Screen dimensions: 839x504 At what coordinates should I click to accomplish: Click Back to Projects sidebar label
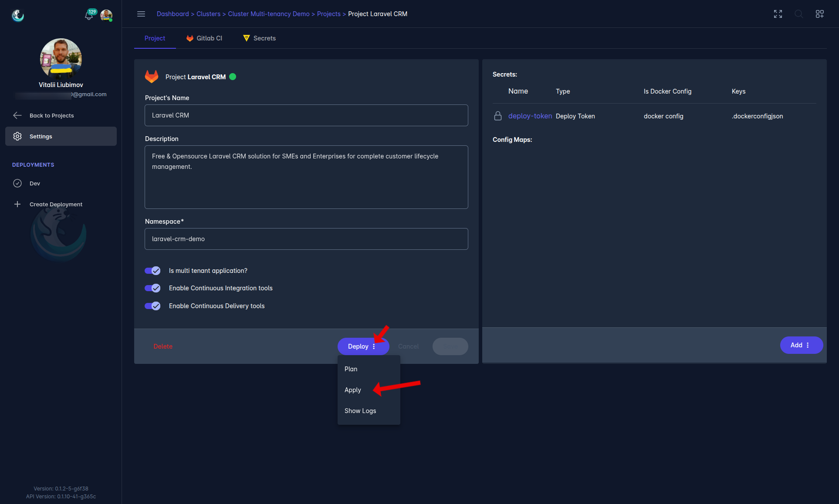[x=51, y=115]
